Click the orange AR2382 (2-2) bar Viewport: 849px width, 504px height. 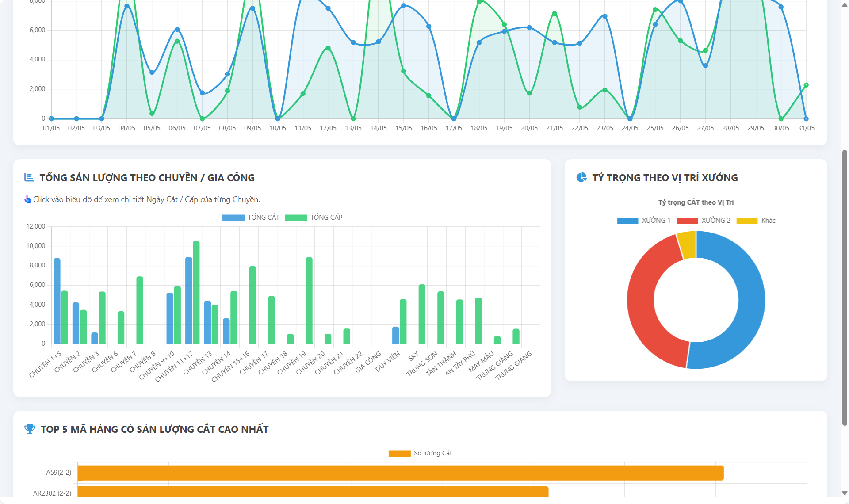[x=313, y=492]
